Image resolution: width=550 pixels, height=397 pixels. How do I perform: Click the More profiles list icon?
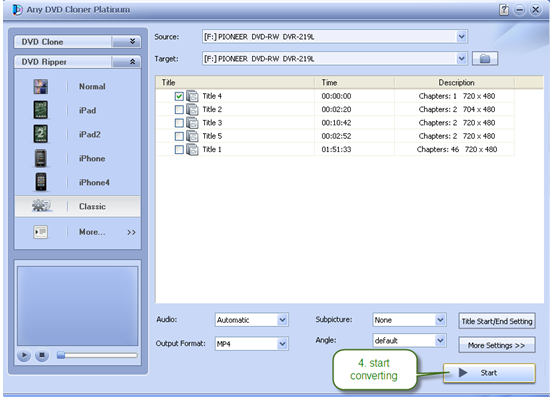pyautogui.click(x=40, y=232)
